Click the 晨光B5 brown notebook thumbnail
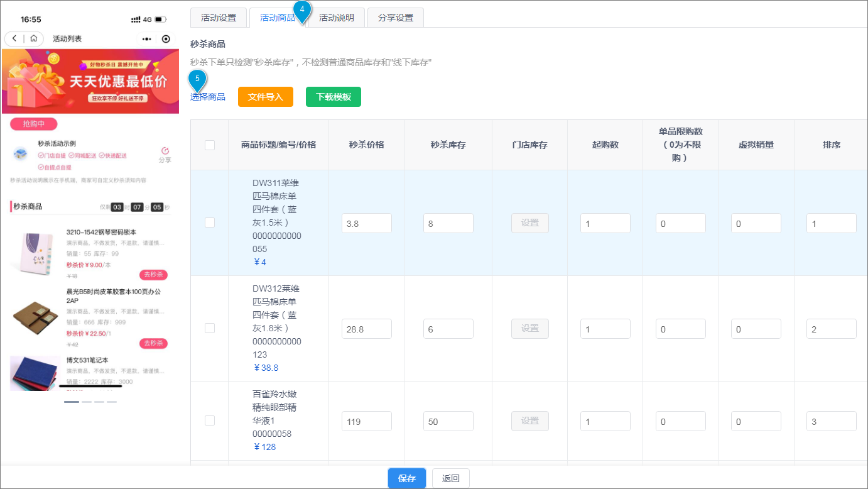868x489 pixels. [35, 317]
